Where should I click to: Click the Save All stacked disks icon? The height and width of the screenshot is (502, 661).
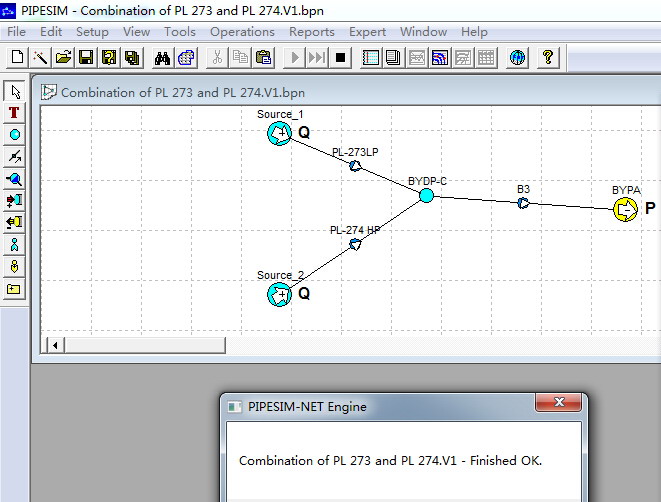pyautogui.click(x=132, y=57)
